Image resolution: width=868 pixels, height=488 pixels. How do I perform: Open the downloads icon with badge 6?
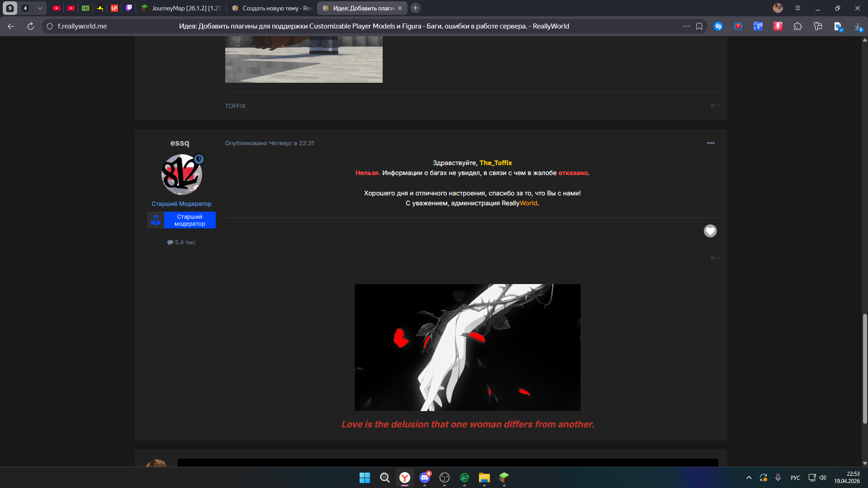point(858,26)
